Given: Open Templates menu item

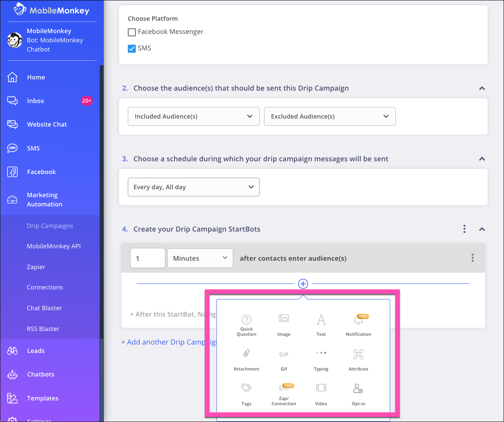Looking at the screenshot, I should point(43,398).
